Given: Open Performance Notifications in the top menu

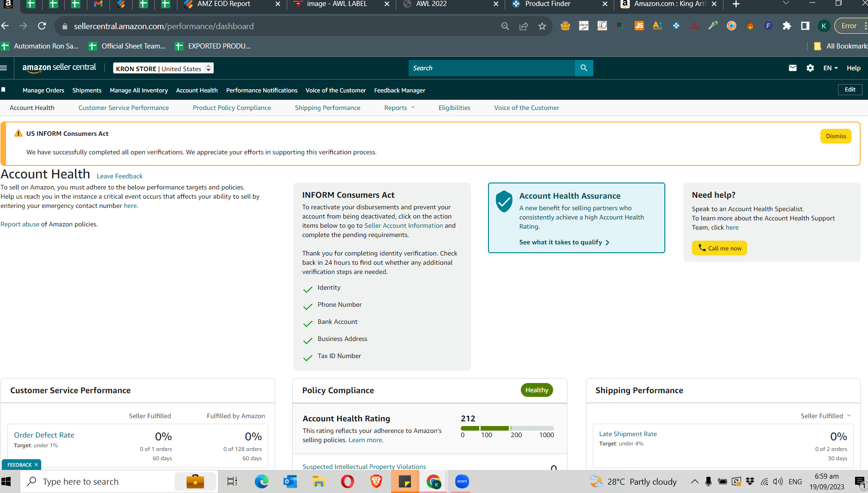Looking at the screenshot, I should pyautogui.click(x=262, y=90).
